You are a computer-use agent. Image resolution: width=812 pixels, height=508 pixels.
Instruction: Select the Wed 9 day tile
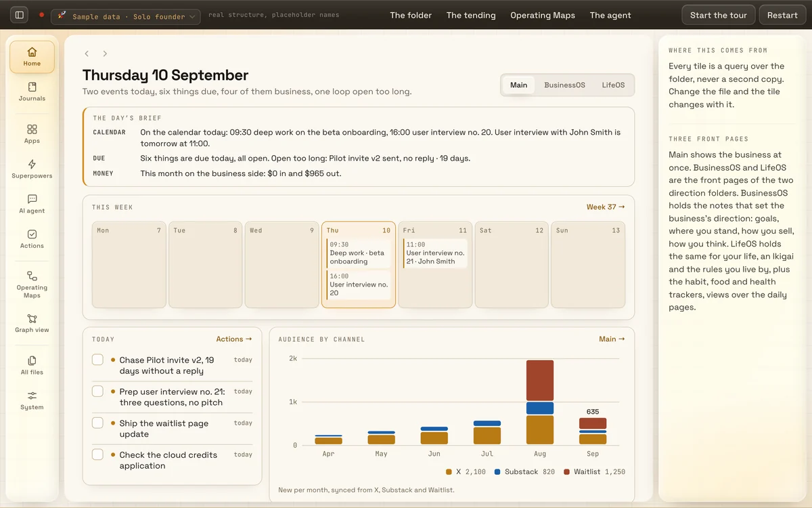point(281,265)
